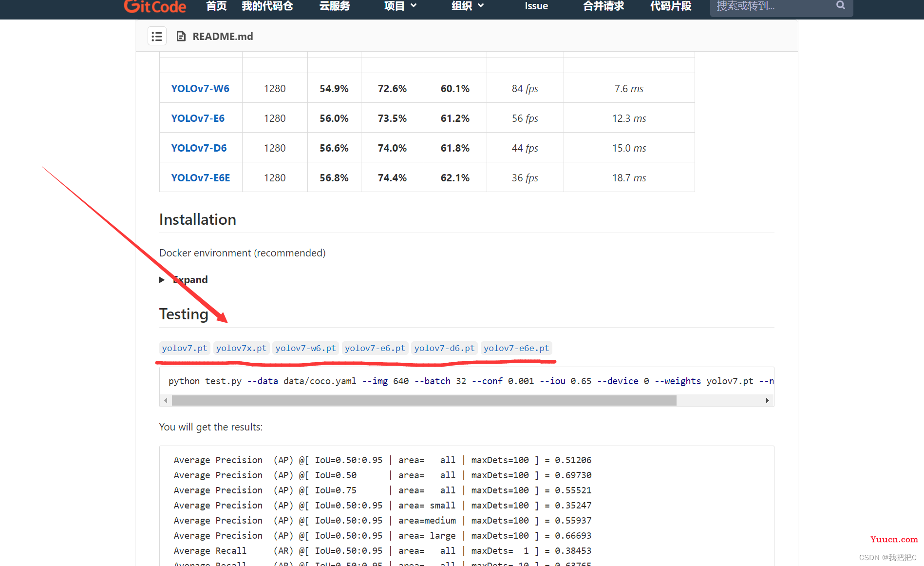Open 合并请求 in the navigation bar

pos(603,6)
